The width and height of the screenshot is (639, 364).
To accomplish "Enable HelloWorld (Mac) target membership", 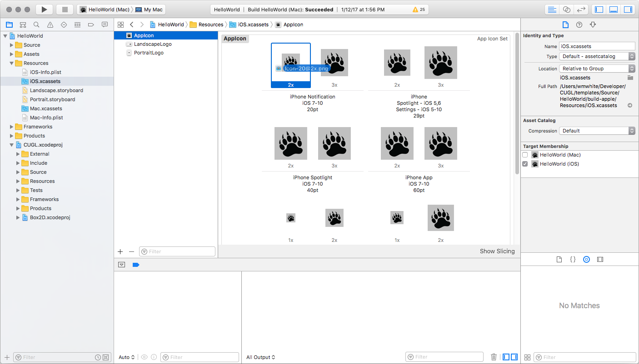I will coord(525,155).
